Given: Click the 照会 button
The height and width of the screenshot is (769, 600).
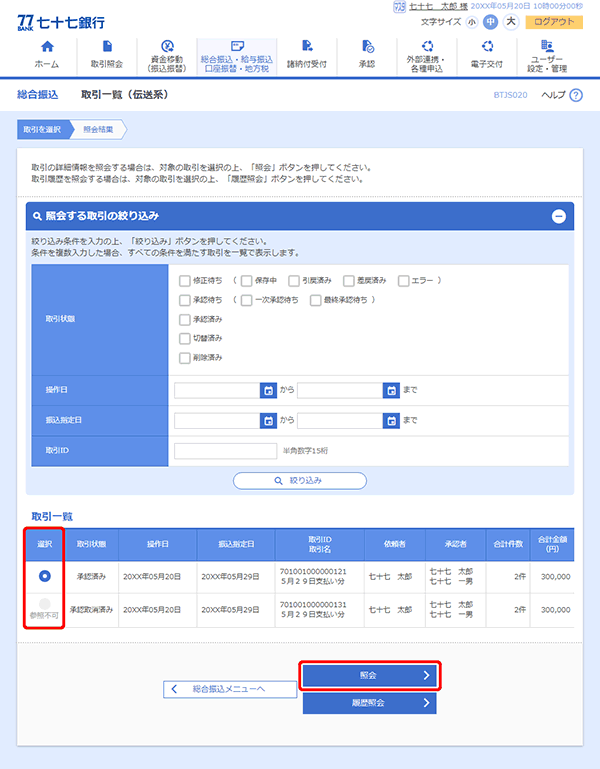Looking at the screenshot, I should click(x=369, y=675).
